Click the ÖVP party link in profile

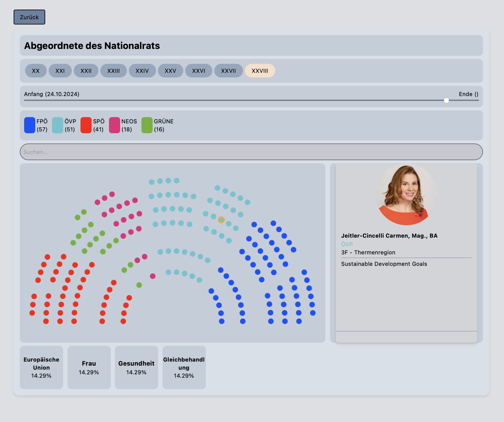pos(347,244)
